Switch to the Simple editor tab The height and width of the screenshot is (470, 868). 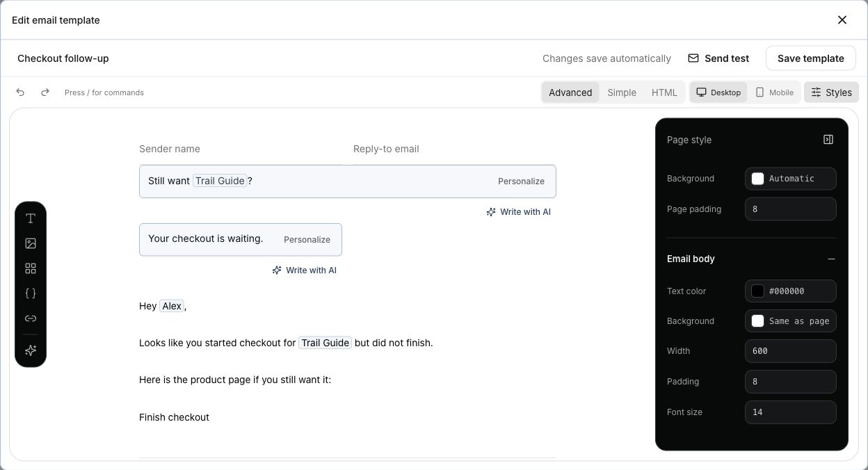[x=622, y=92]
